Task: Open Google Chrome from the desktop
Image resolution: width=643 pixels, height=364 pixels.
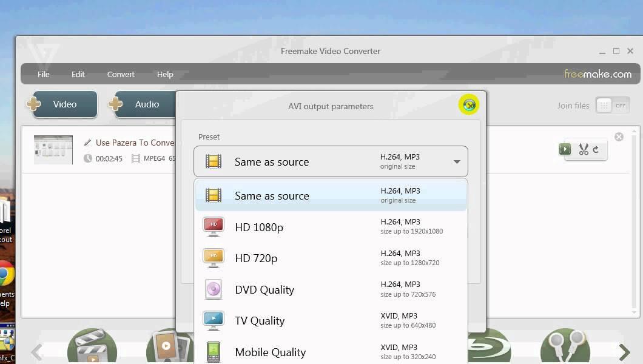Action: point(5,274)
